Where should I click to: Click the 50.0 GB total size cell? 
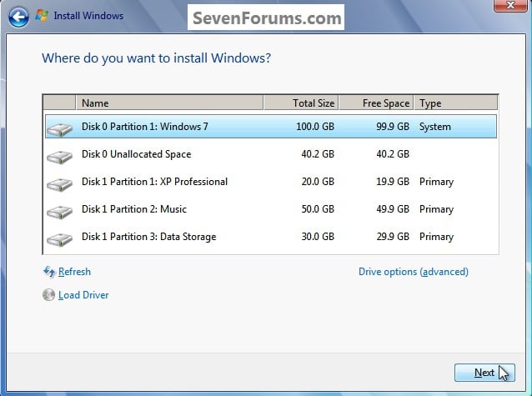pos(318,209)
